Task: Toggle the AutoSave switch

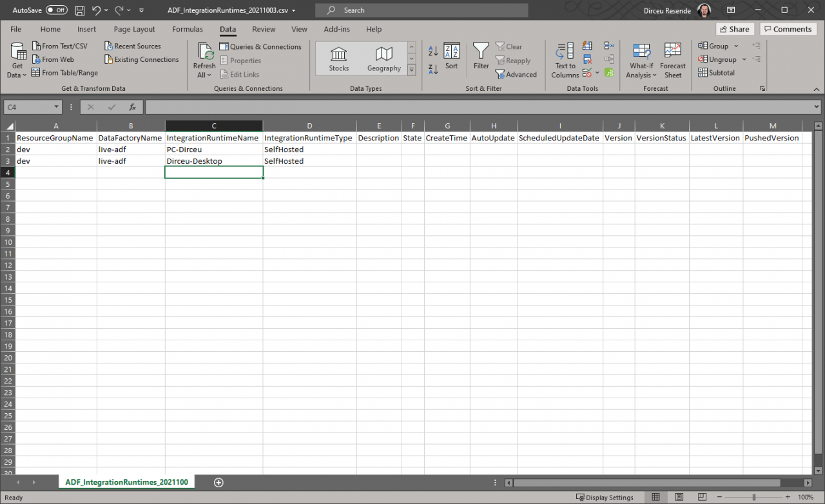Action: 57,10
